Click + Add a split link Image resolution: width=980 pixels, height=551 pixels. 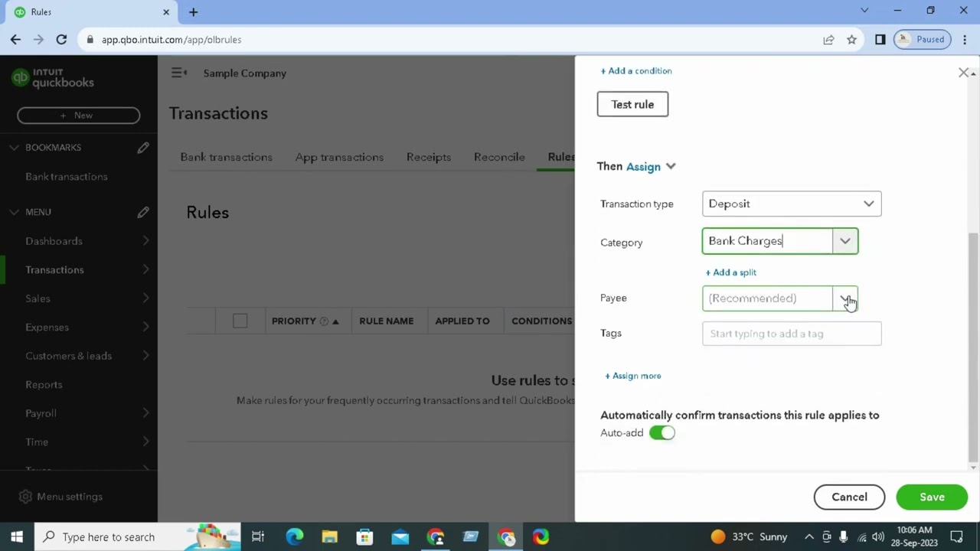coord(731,272)
